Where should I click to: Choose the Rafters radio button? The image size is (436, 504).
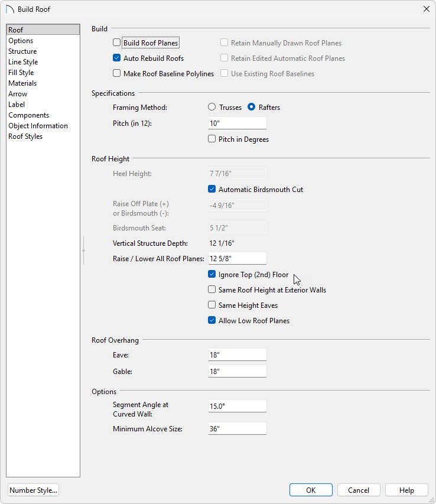(x=252, y=108)
